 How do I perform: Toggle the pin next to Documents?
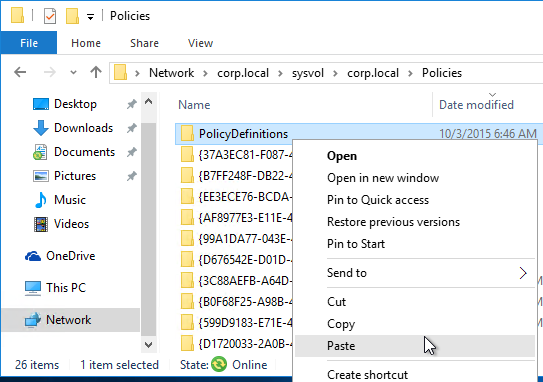(x=132, y=152)
